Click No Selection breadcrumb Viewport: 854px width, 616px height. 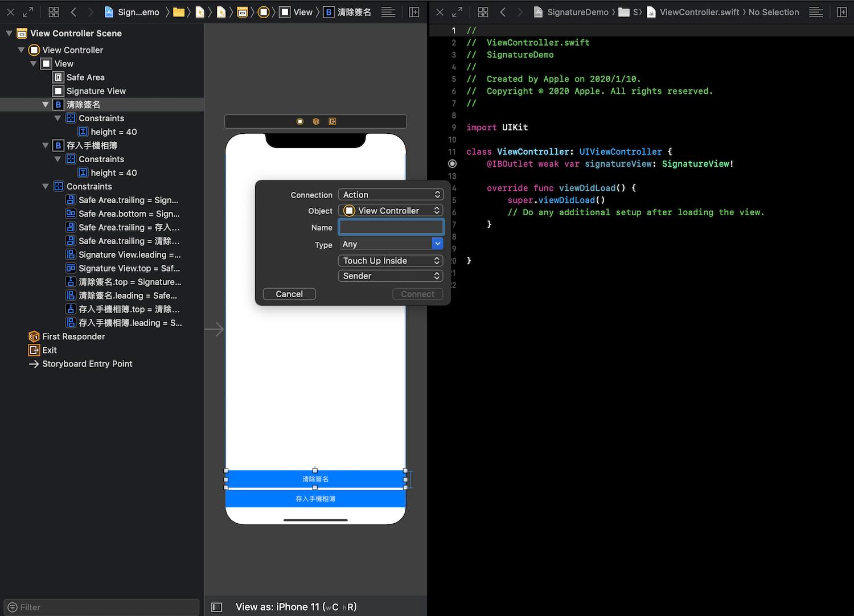click(x=774, y=12)
